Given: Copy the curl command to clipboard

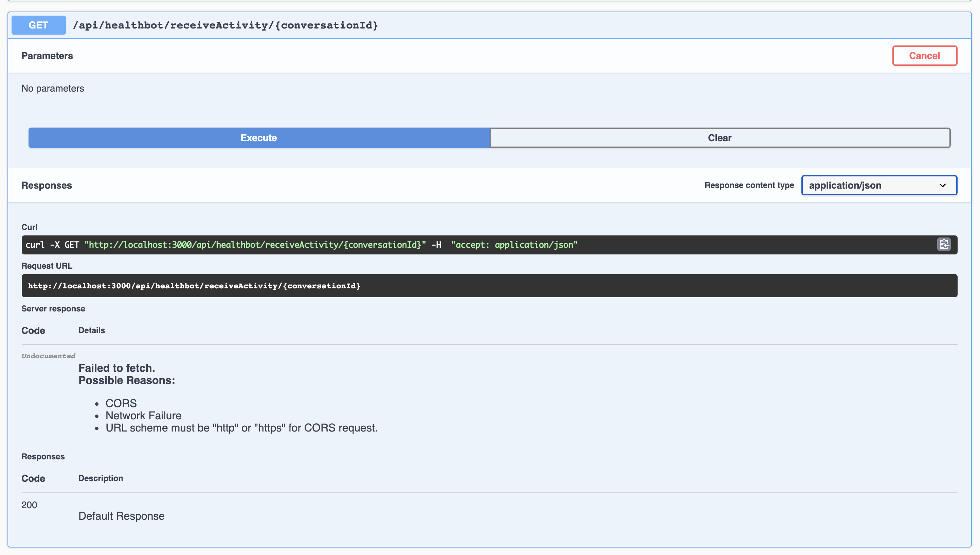Looking at the screenshot, I should [943, 244].
